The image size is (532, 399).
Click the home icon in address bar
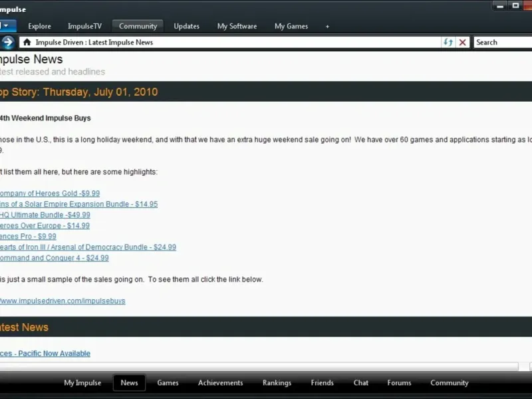[x=27, y=42]
